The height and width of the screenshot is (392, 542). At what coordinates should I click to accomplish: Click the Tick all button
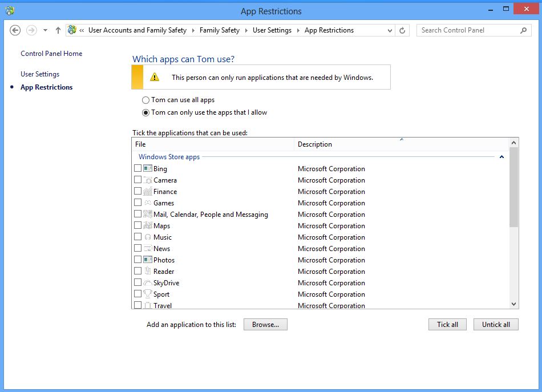pyautogui.click(x=447, y=325)
